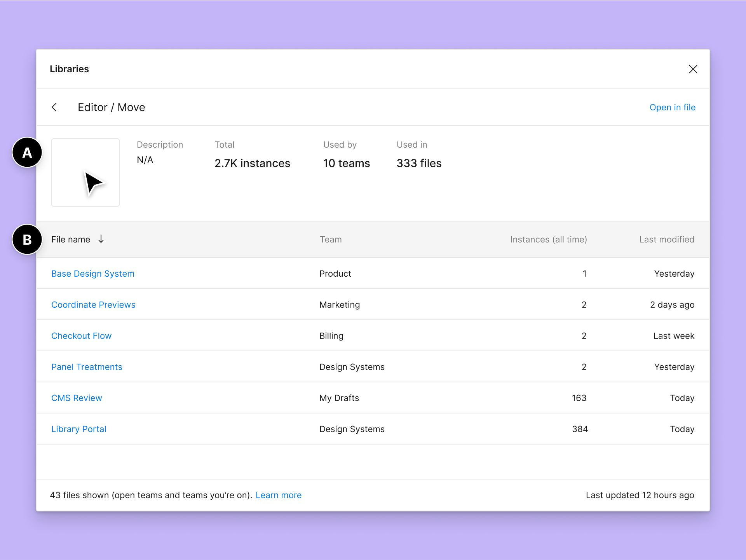
Task: Sort by the Team column header
Action: 331,239
